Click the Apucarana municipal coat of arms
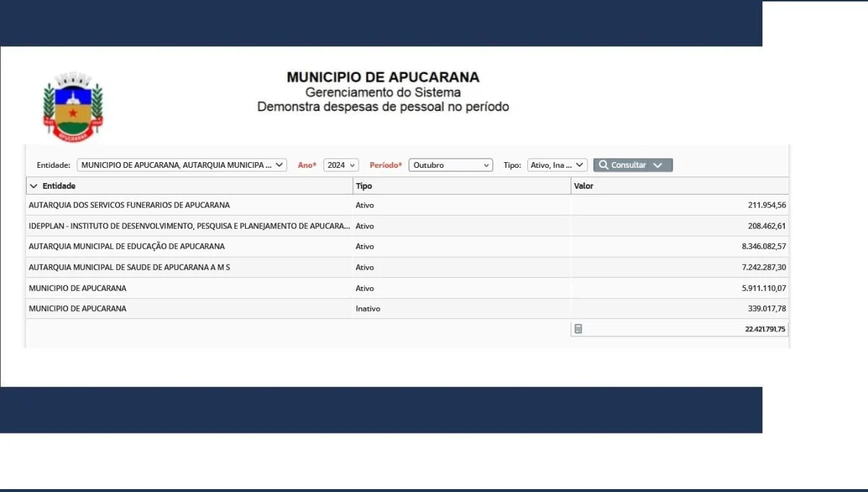This screenshot has width=868, height=492. [73, 106]
